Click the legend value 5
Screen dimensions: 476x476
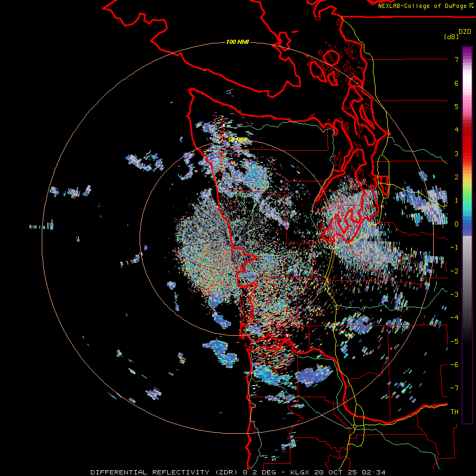[456, 106]
